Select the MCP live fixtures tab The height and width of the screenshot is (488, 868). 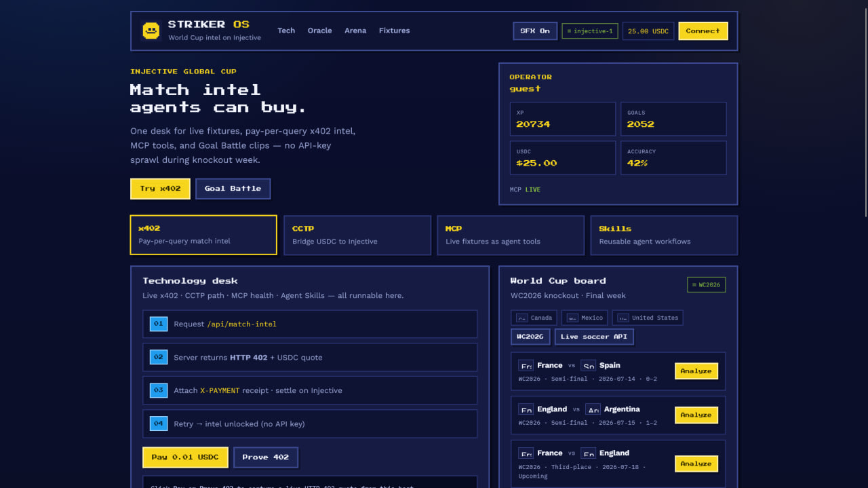[x=511, y=235]
